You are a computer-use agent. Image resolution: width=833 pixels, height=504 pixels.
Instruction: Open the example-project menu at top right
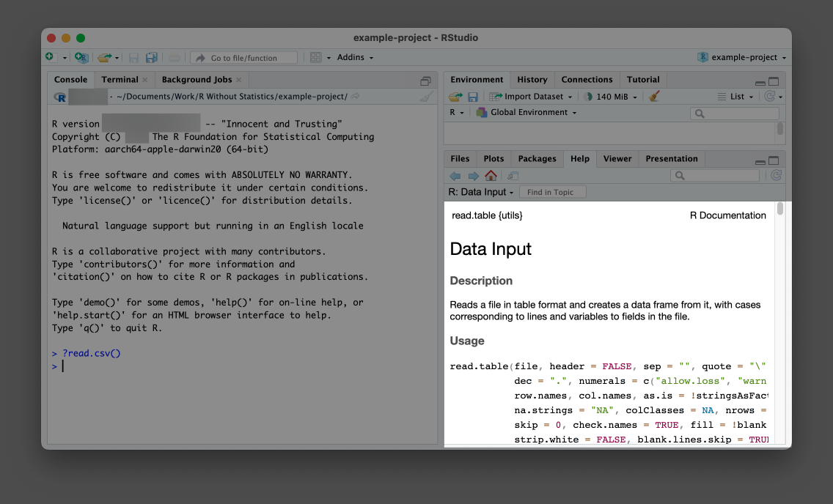tap(743, 56)
